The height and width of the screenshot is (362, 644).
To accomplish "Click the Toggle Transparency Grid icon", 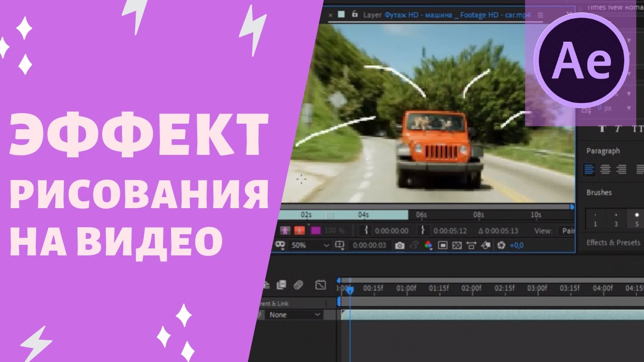I will (x=457, y=245).
